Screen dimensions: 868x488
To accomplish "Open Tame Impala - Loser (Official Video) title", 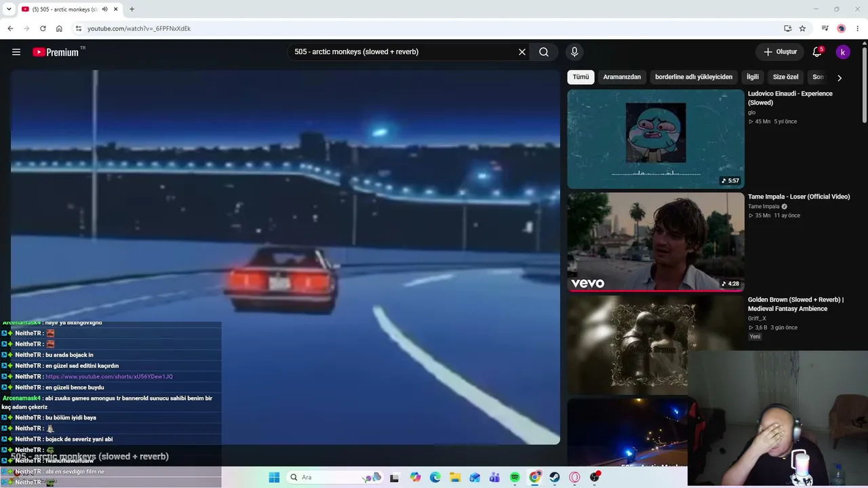I will tap(799, 197).
